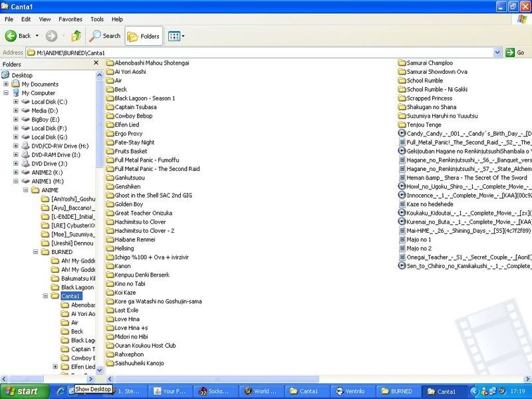This screenshot has width=532, height=399.
Task: Collapse the BURNED folder node
Action: pos(35,252)
